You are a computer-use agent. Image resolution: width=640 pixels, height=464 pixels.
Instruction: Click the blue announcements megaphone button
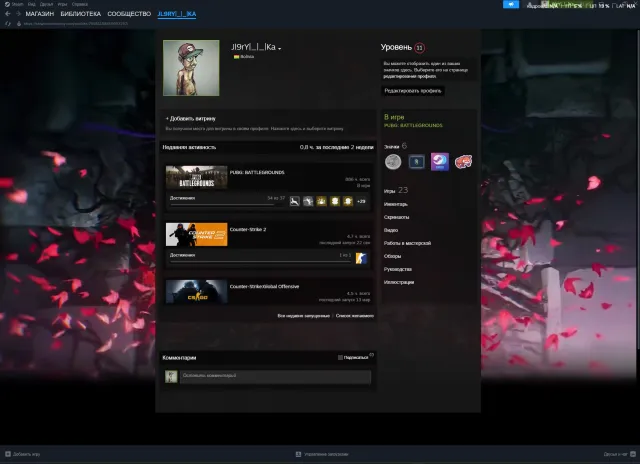(511, 4)
